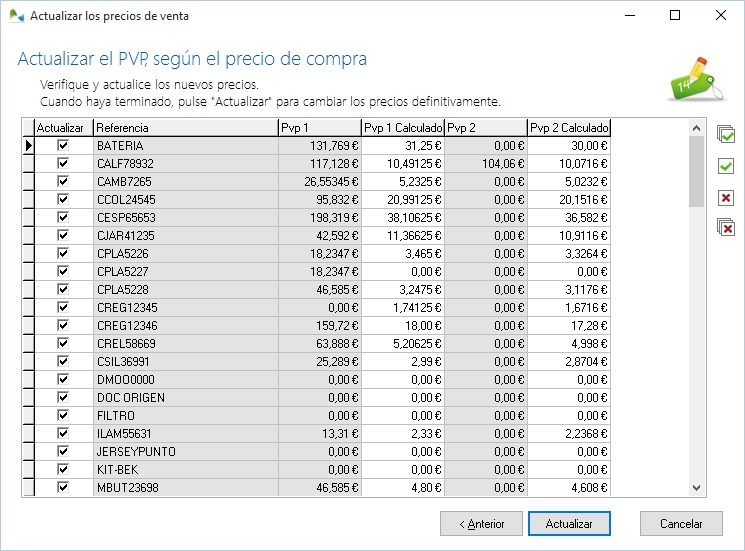
Task: Toggle the CSIL36991 checkbox
Action: tap(63, 361)
